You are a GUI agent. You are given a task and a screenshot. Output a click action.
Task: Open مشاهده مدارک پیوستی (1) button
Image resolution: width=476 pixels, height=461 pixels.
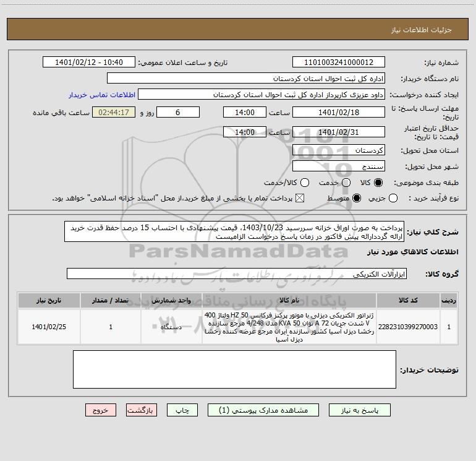point(263,410)
